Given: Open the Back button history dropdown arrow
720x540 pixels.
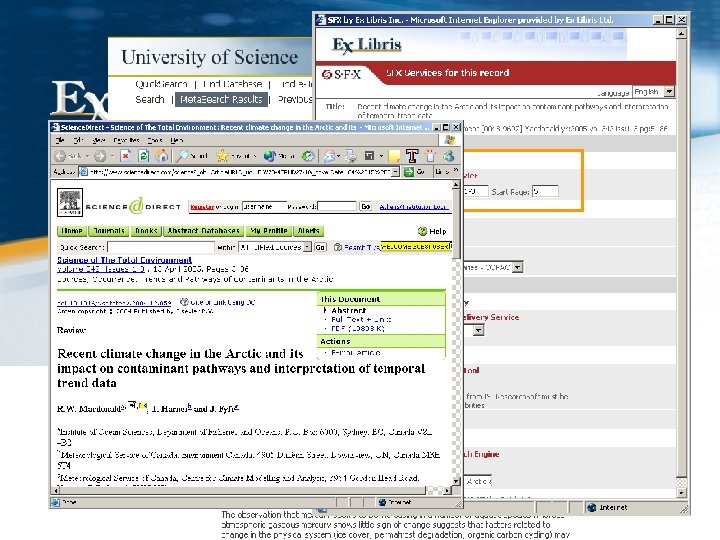Looking at the screenshot, I should (87, 156).
